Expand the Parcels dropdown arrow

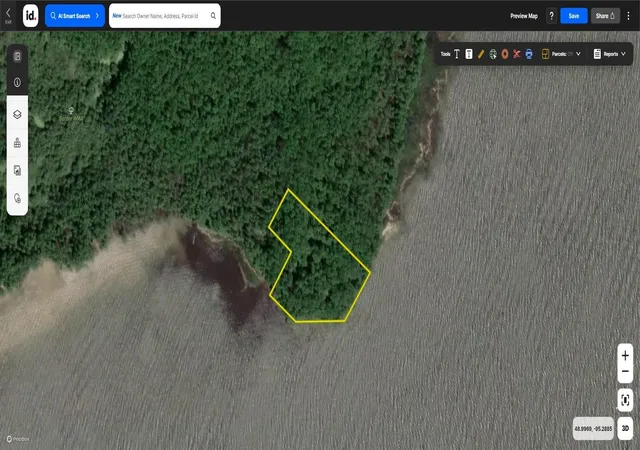[x=578, y=54]
